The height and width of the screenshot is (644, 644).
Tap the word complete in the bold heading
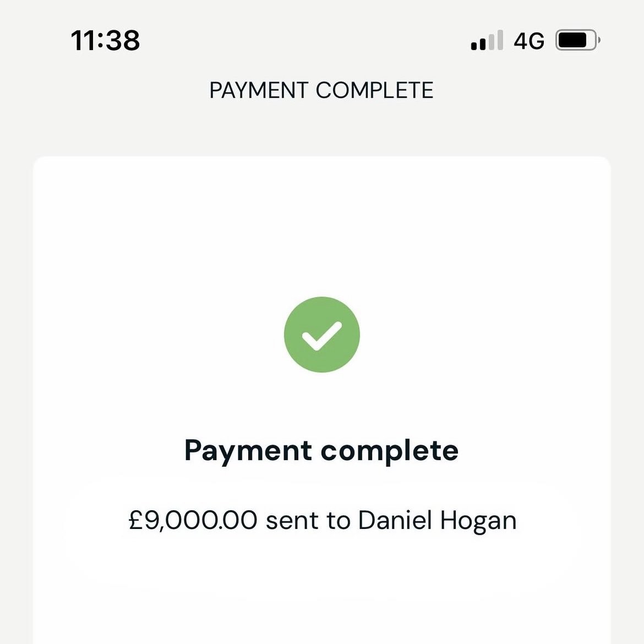coord(390,451)
